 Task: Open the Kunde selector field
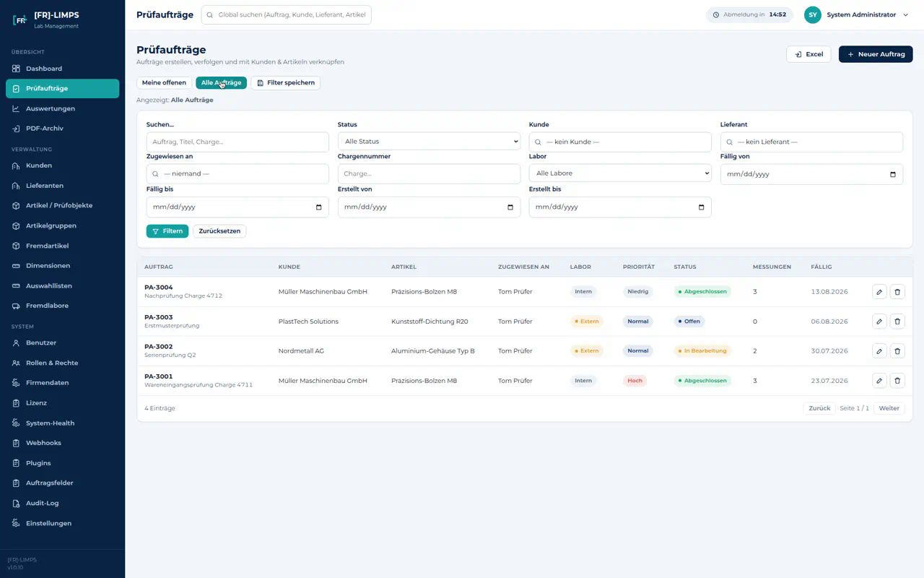coord(620,142)
